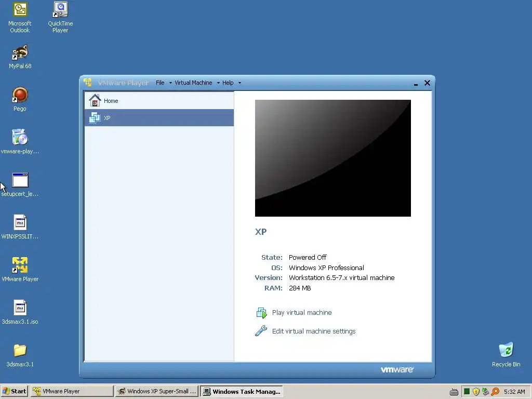The height and width of the screenshot is (399, 532).
Task: Minimize the VMware Player window
Action: (x=416, y=84)
